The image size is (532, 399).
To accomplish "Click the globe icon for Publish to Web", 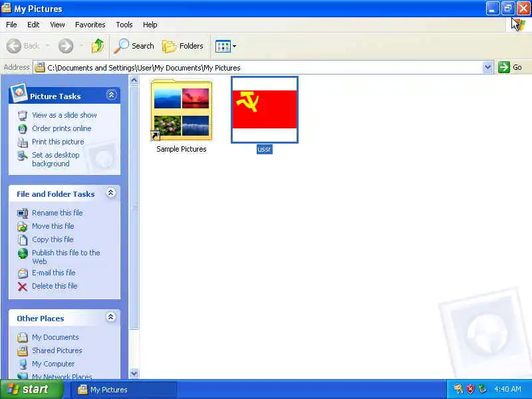I will click(x=23, y=253).
